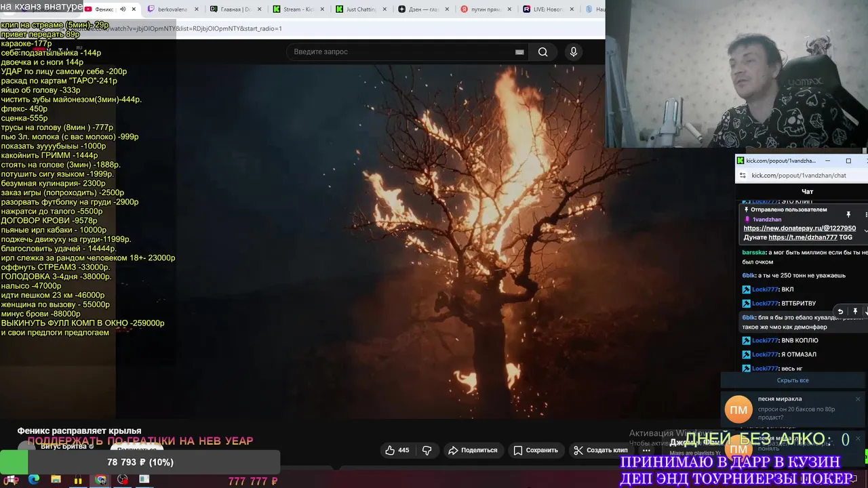Viewport: 868px width, 488px height.
Task: Click the 1vandzhan username in pinned message
Action: (767, 220)
